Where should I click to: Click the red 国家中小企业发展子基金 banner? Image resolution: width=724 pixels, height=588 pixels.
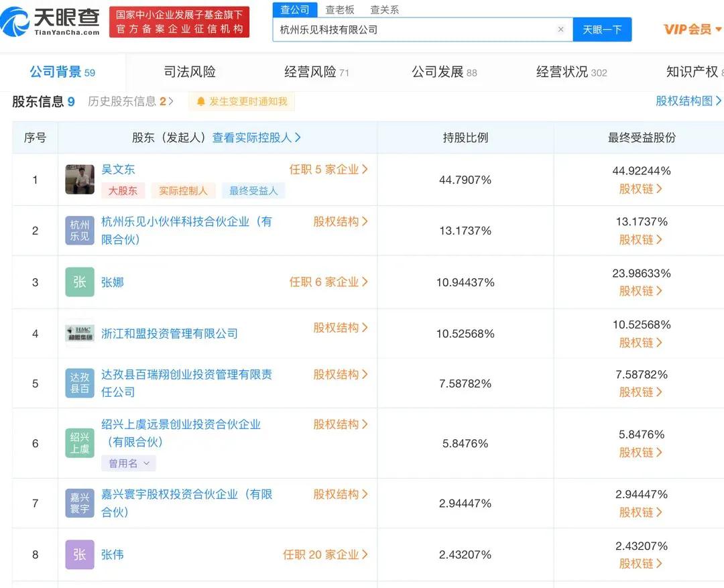179,21
